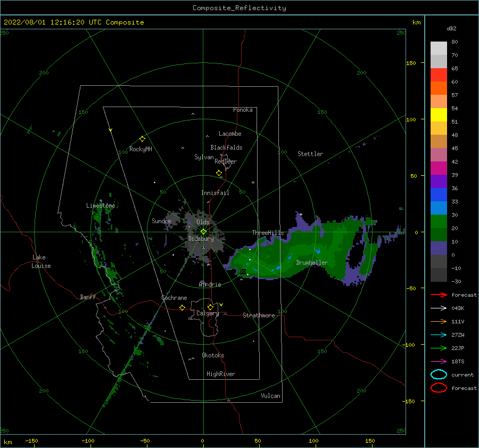479x448 pixels.
Task: Click the 'Blackfalds' town label
Action: pos(226,148)
